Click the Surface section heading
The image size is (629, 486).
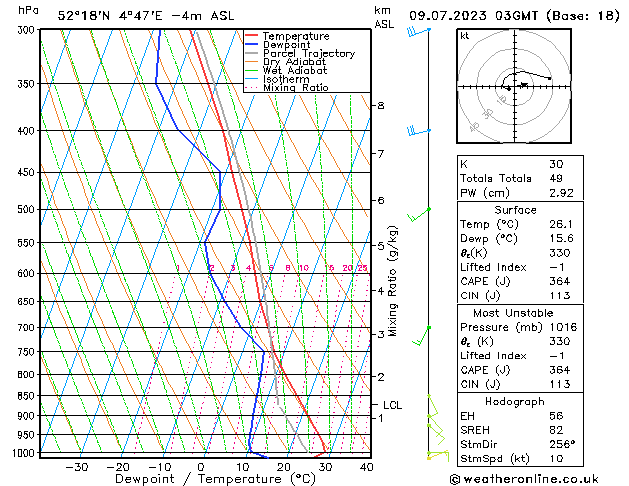click(515, 210)
